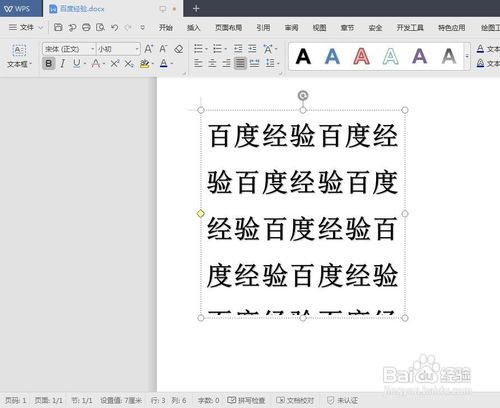Expand the 文件 menu arrow

pyautogui.click(x=41, y=28)
